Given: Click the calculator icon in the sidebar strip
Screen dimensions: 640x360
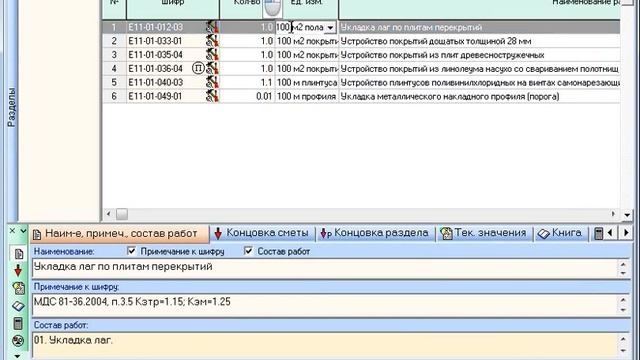Looking at the screenshot, I should [18, 323].
